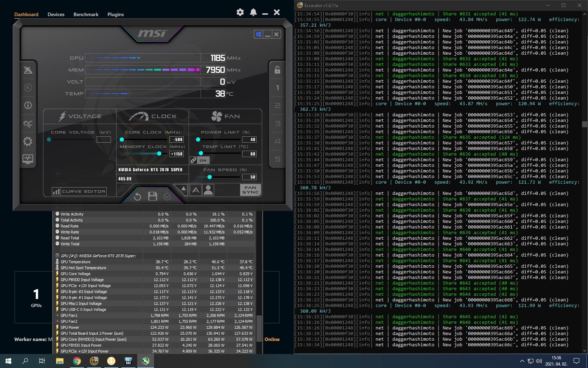Open Windows taskbar search

[25, 361]
